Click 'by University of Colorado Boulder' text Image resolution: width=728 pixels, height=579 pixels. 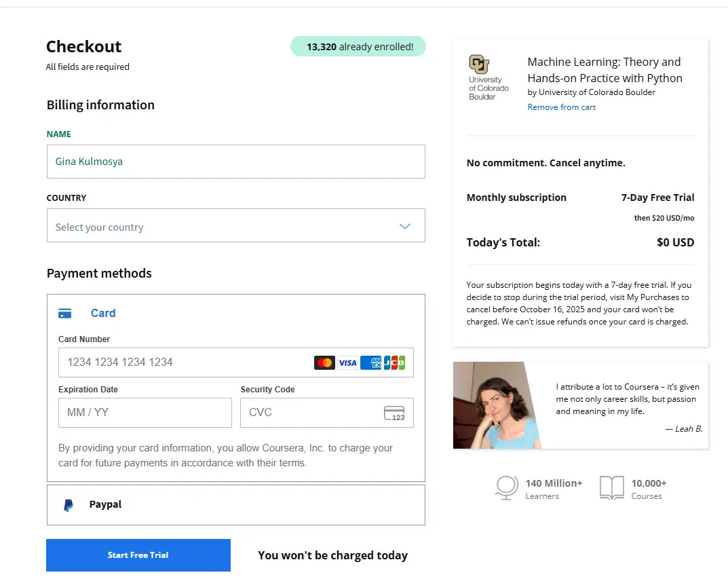coord(592,92)
